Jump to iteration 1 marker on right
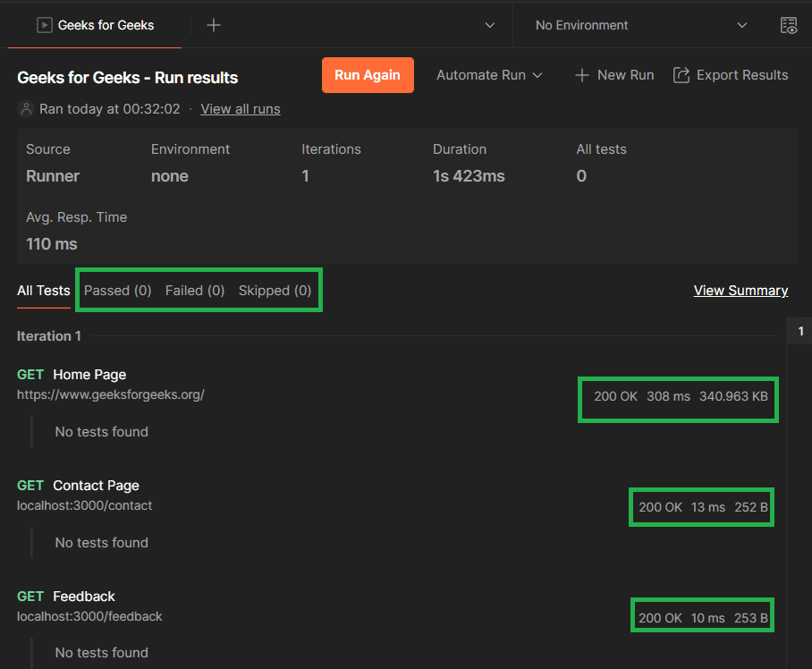 click(x=800, y=331)
